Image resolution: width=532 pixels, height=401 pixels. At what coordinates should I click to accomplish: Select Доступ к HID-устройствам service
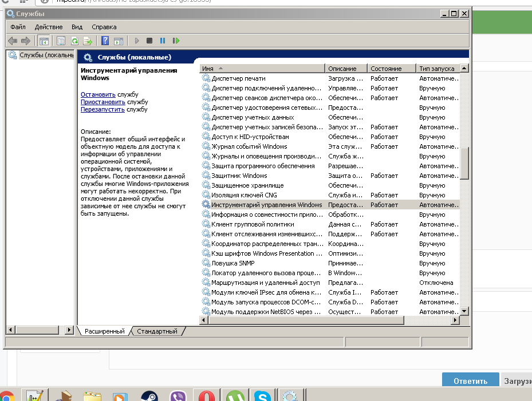tap(250, 137)
